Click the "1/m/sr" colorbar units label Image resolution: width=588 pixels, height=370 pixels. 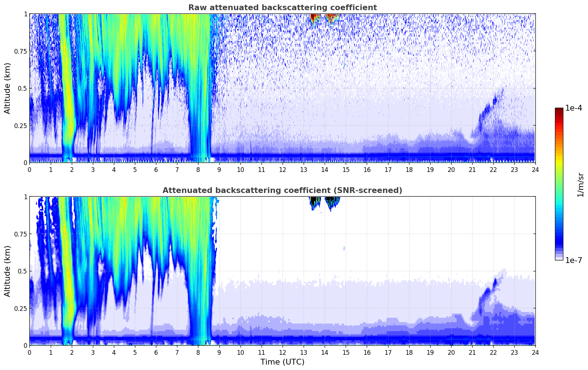[581, 185]
